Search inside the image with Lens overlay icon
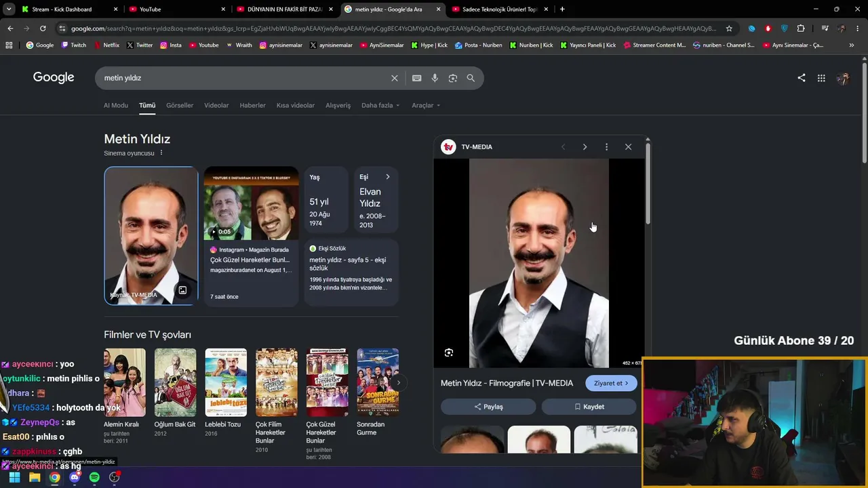868x488 pixels. (x=449, y=352)
